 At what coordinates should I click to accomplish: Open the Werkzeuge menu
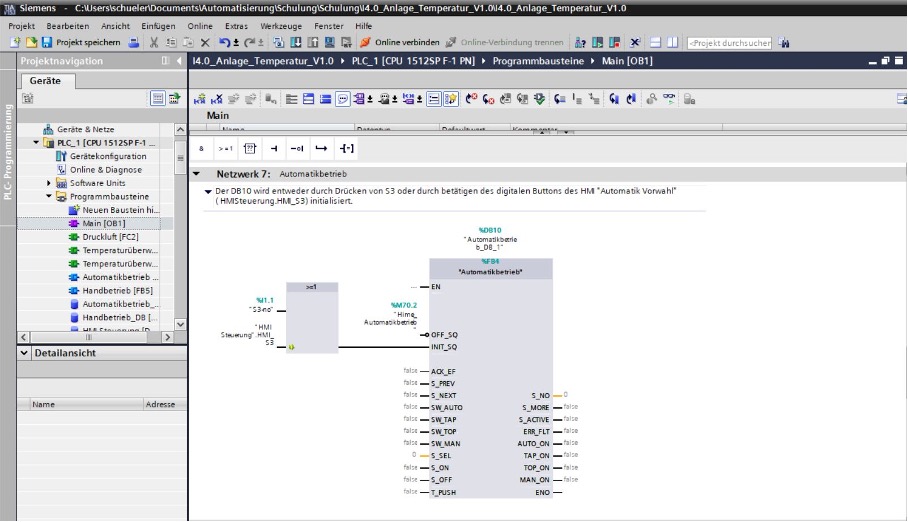[x=281, y=24]
